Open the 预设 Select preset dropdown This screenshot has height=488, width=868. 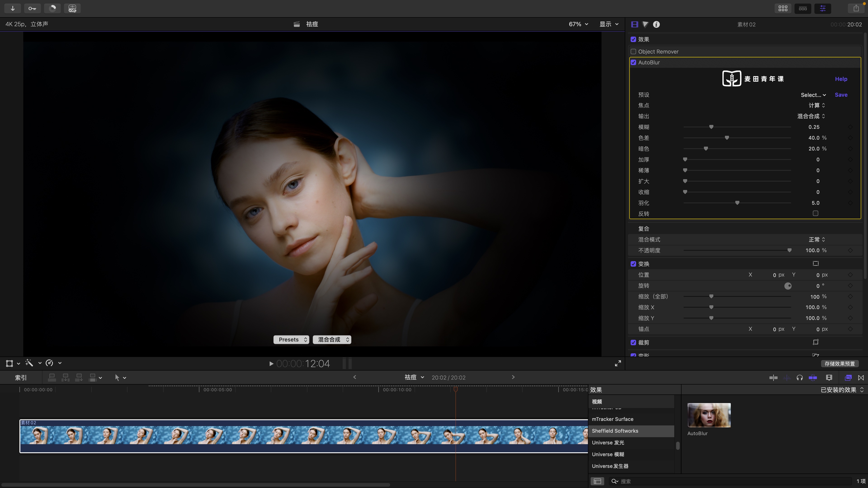pyautogui.click(x=813, y=95)
